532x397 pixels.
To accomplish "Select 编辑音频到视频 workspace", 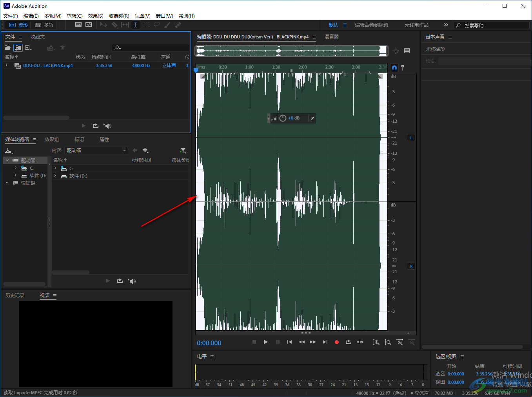I will click(372, 25).
